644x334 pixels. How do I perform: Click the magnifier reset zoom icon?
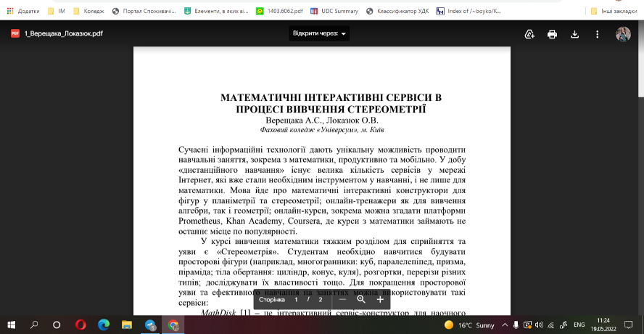coord(361,299)
